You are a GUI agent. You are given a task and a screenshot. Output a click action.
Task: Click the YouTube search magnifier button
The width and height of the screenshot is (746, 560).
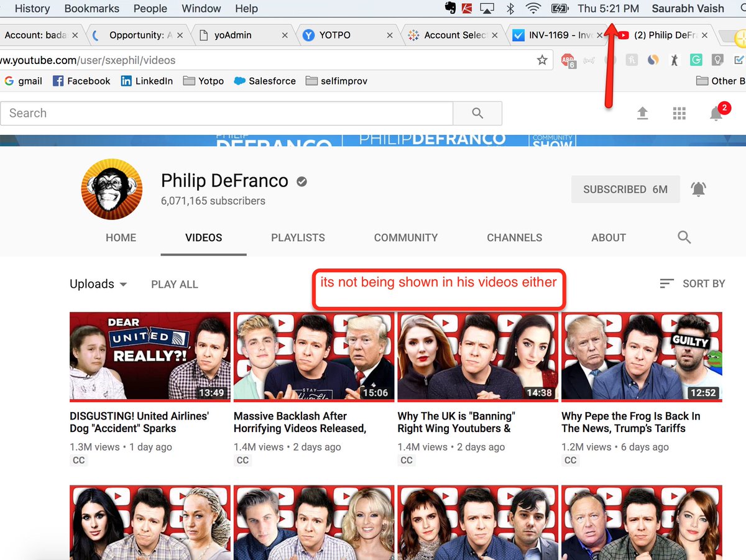coord(477,113)
